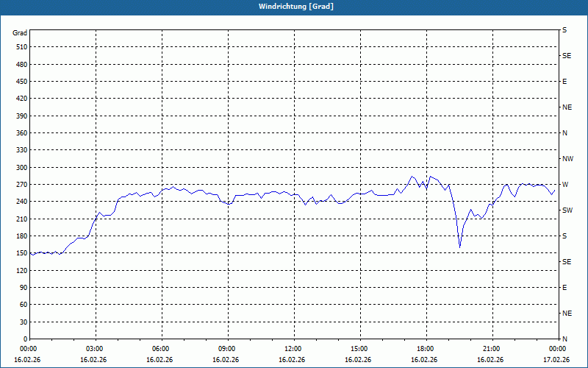This screenshot has width=588, height=368.
Task: Click the 330 tick label
Action: pyautogui.click(x=21, y=150)
